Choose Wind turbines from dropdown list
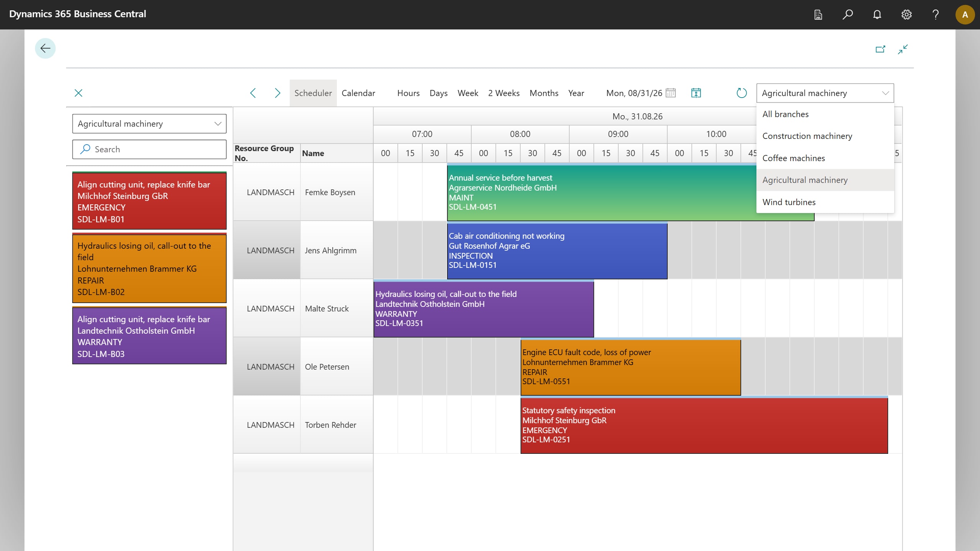Screen dimensions: 980x551 coord(825,202)
